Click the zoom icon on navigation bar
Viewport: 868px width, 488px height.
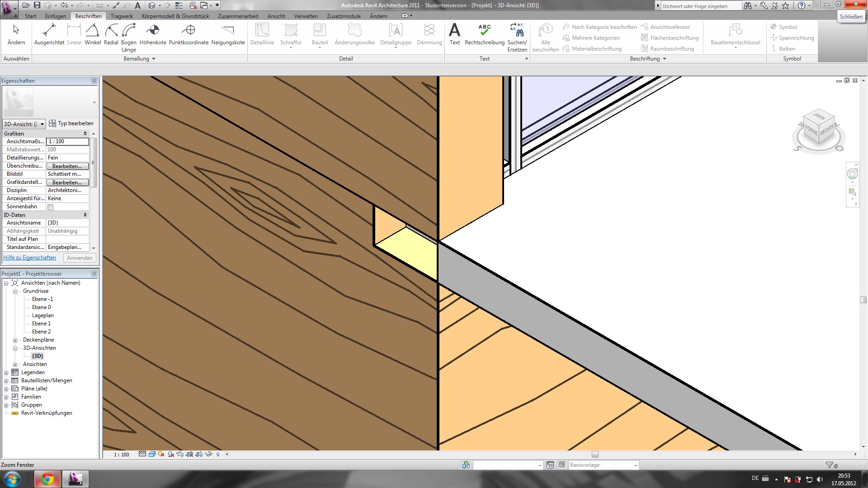(x=852, y=192)
